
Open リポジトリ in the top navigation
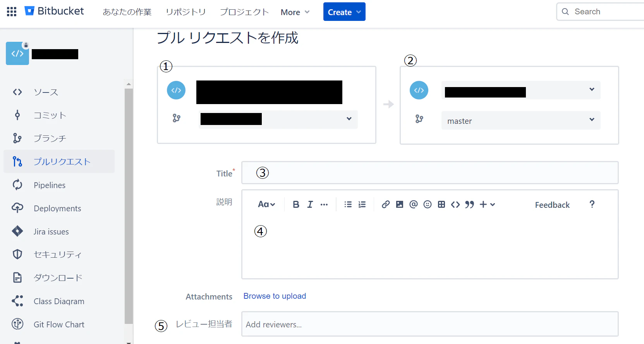pyautogui.click(x=186, y=12)
